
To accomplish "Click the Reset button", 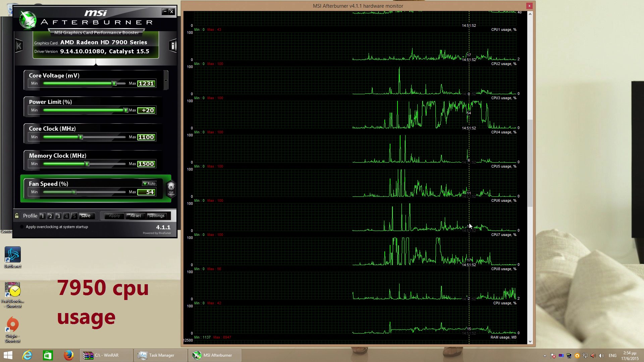I will click(x=136, y=216).
